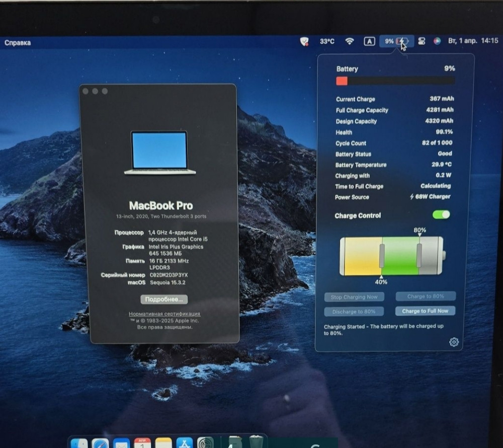503x448 pixels.
Task: Click the 40% lower charge limit handle
Action: [382, 256]
